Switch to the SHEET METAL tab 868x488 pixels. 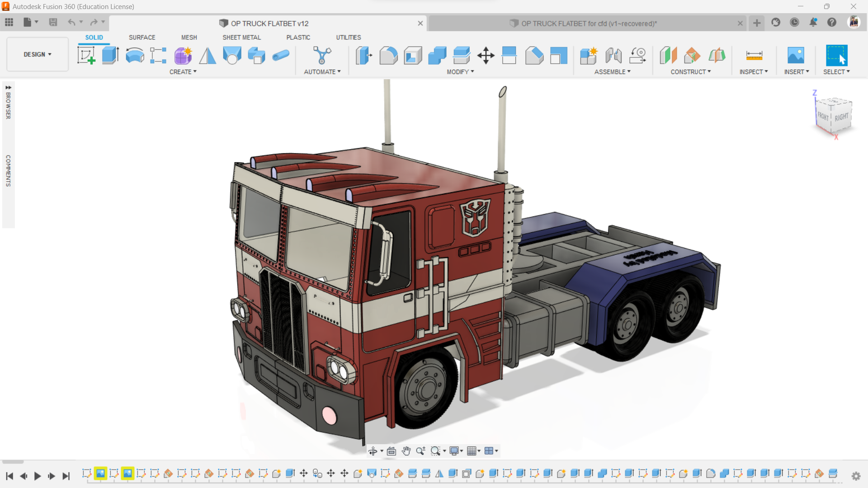click(241, 38)
